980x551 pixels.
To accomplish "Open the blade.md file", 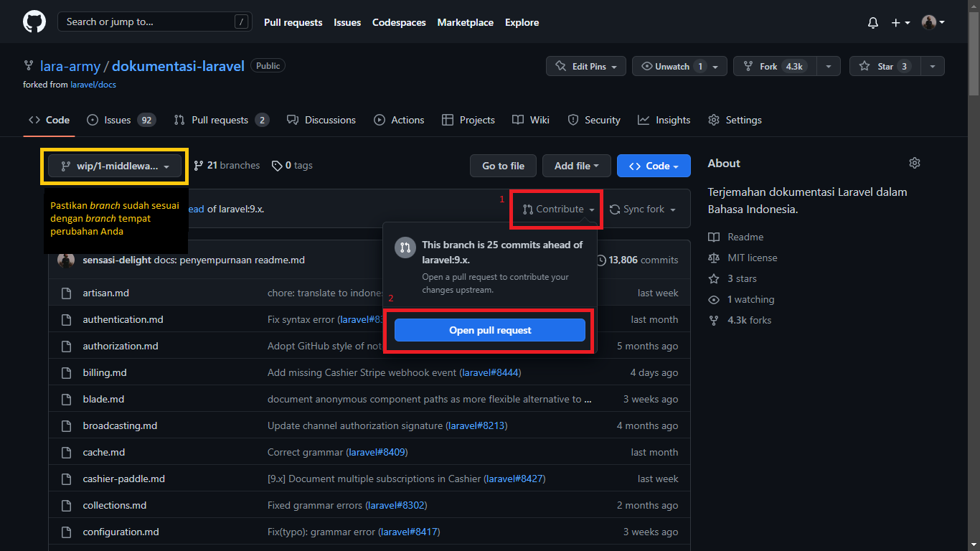I will (103, 399).
